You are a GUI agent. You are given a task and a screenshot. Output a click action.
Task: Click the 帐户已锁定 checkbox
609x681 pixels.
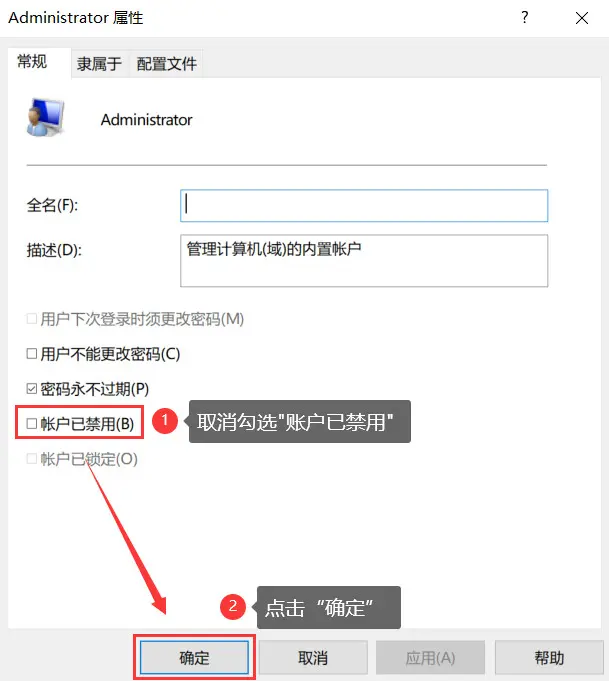(31, 459)
